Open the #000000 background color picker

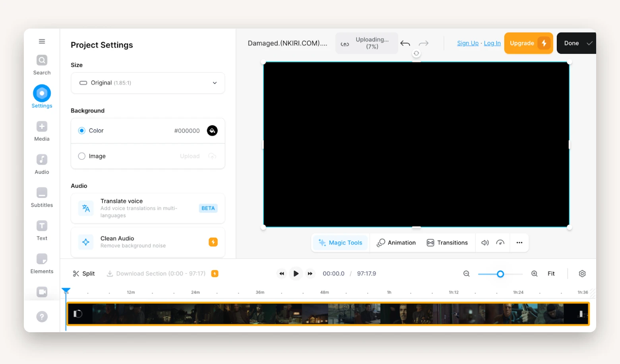tap(212, 130)
